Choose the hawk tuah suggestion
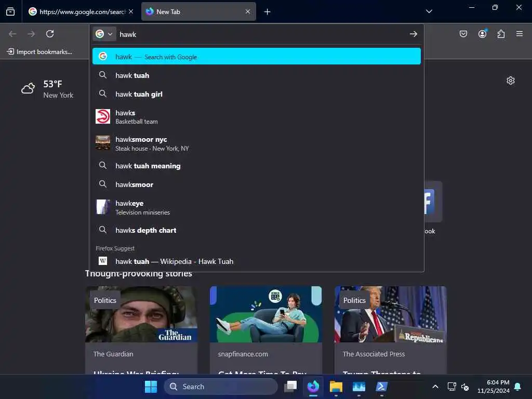 tap(257, 75)
